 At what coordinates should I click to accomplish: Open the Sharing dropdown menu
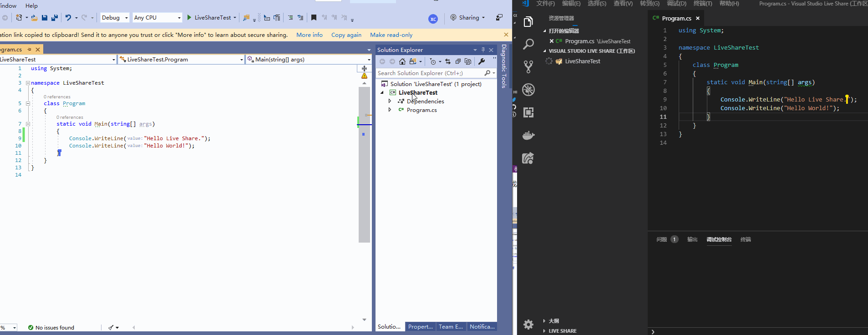click(x=467, y=18)
